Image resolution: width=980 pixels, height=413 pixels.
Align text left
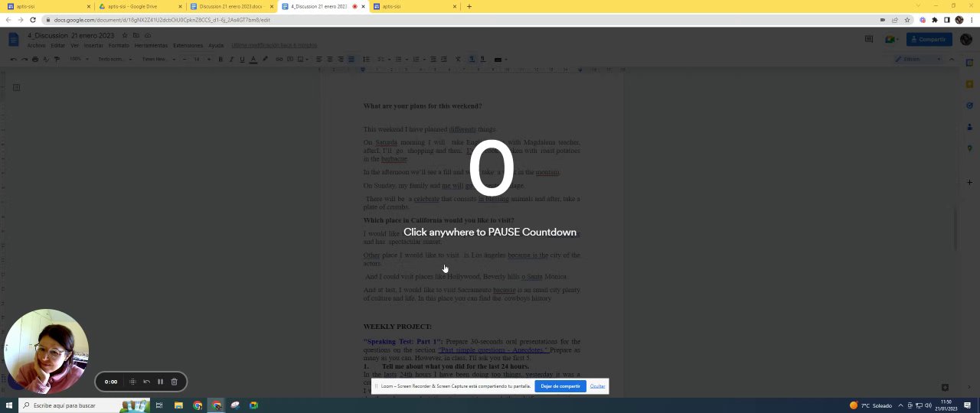pyautogui.click(x=319, y=59)
